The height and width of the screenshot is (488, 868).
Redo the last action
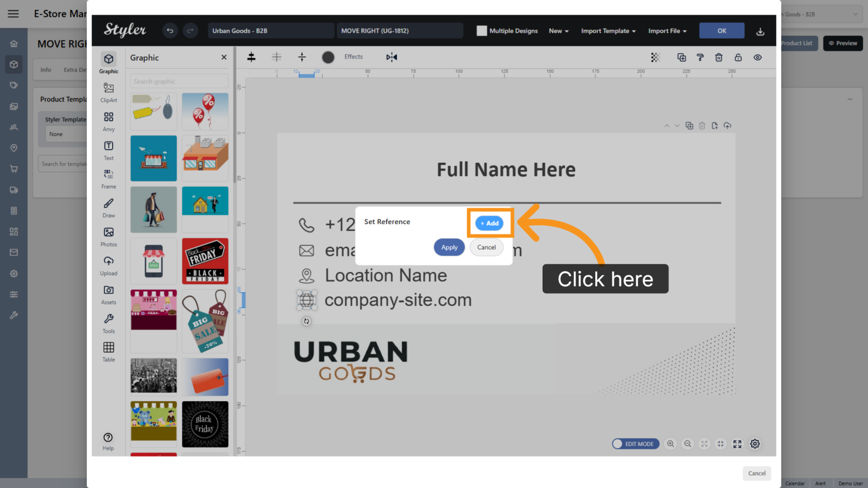pos(190,31)
